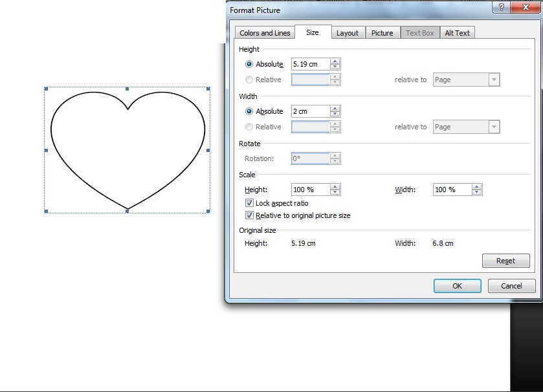543x392 pixels.
Task: Decrease Scale Height with down arrow
Action: pos(335,192)
